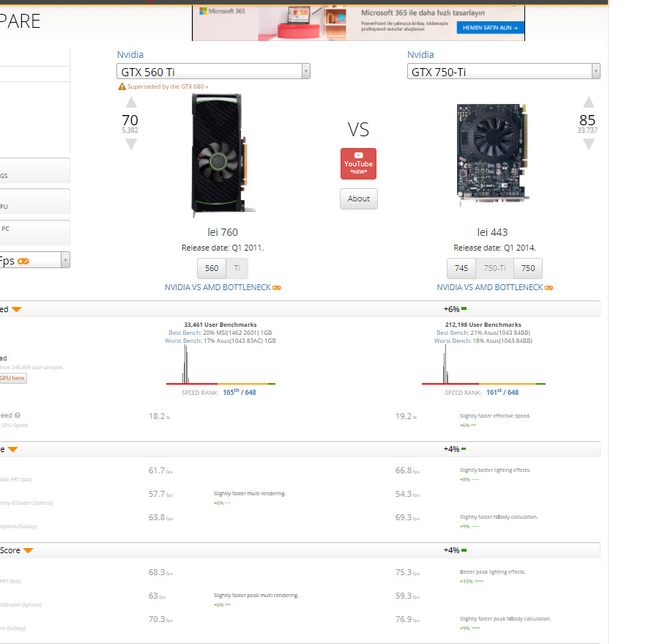
Task: Click the Nvidia brand link above GTX 560 Ti
Action: pos(130,55)
